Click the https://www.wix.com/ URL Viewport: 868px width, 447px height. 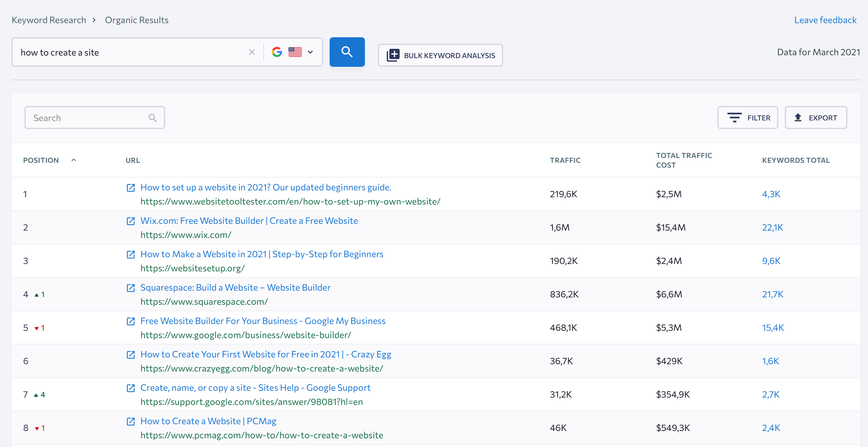click(186, 235)
